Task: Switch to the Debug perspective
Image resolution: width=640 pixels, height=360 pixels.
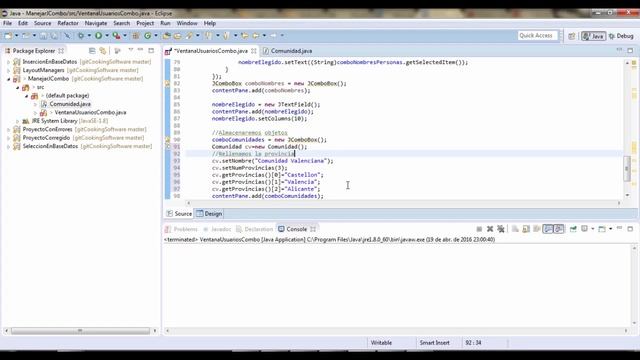Action: click(x=621, y=36)
